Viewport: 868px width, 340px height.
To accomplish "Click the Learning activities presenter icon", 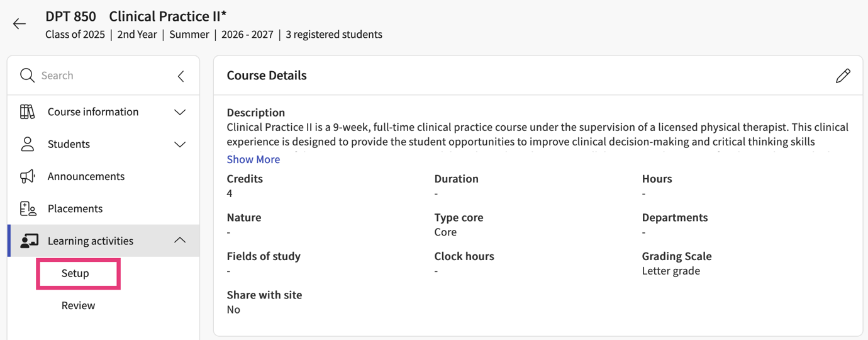I will 29,241.
